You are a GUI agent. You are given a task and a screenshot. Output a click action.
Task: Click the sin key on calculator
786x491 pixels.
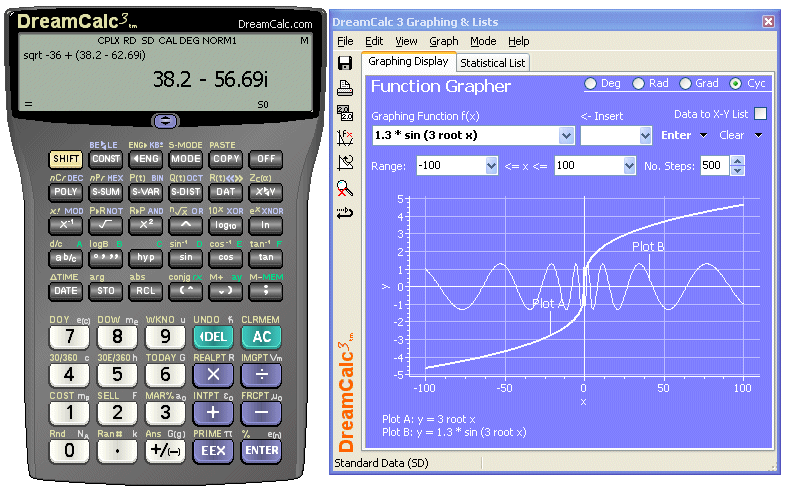(185, 258)
